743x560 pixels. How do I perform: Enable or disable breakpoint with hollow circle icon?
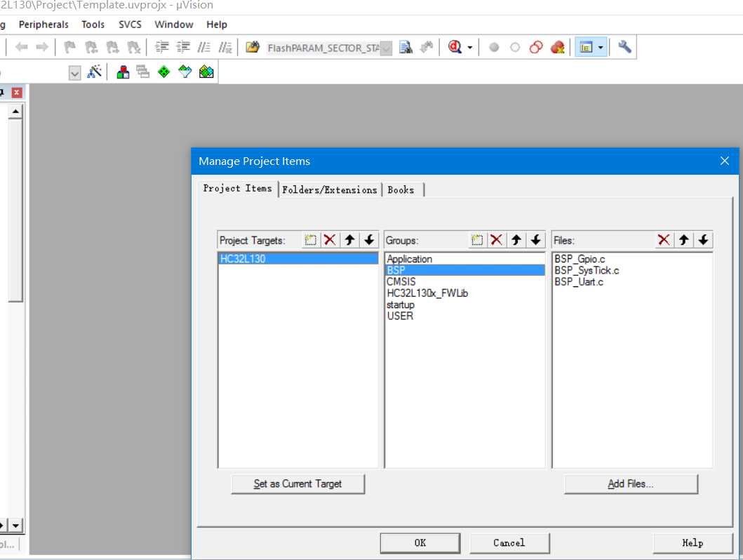(515, 48)
